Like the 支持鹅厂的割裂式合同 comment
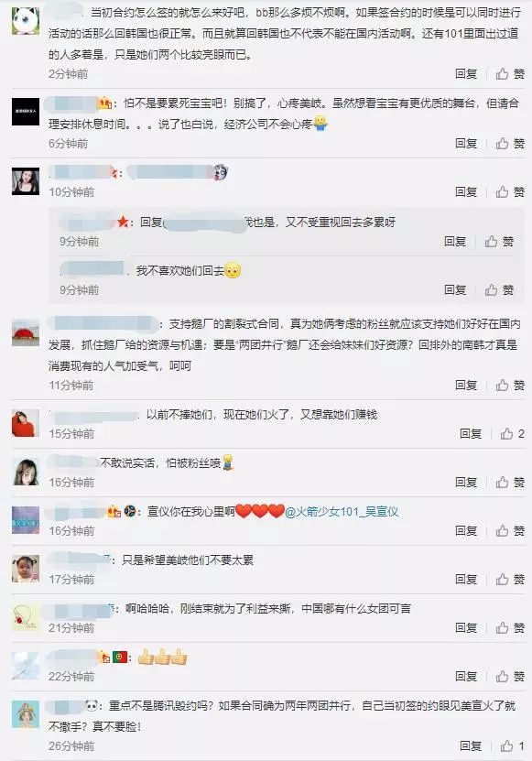 tap(510, 385)
